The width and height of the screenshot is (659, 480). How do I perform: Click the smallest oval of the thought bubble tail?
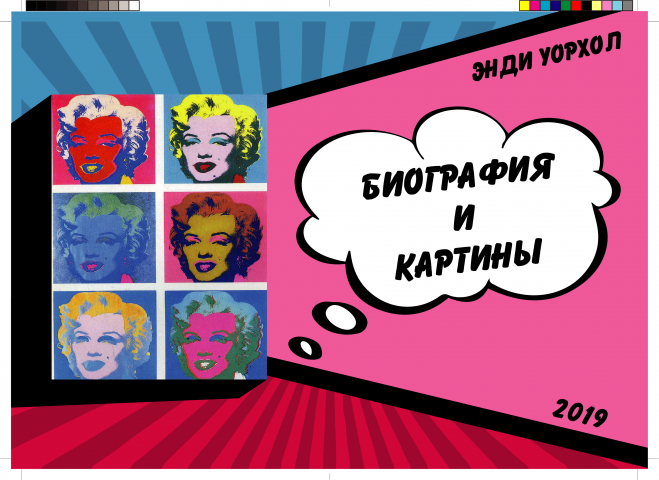tap(306, 347)
